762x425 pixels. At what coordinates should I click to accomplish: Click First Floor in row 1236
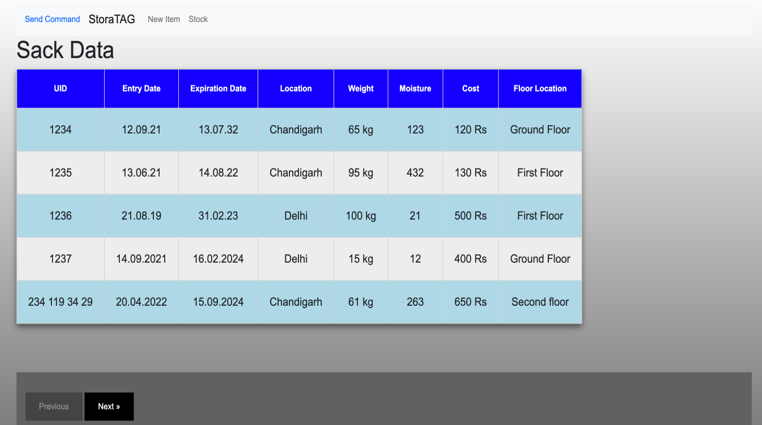coord(540,216)
